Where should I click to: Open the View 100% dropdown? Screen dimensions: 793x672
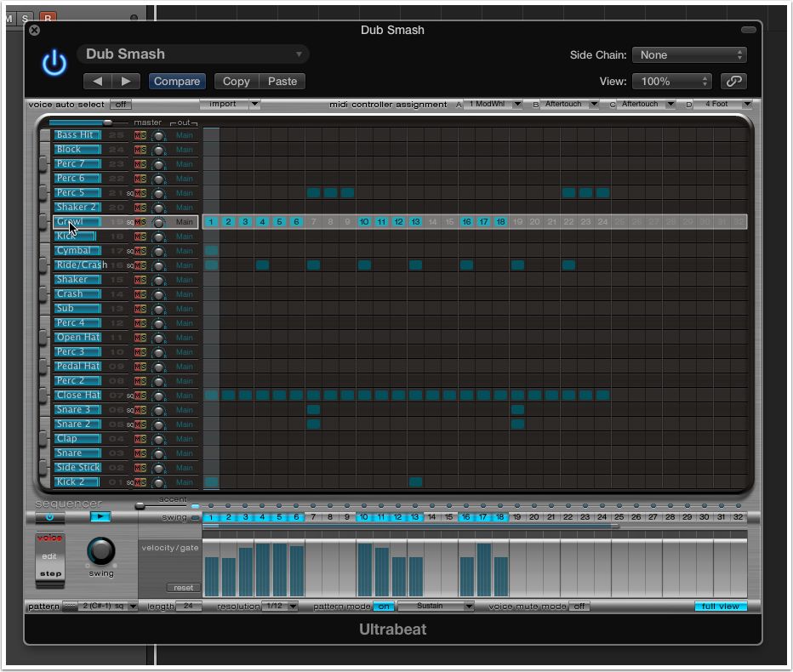(671, 82)
